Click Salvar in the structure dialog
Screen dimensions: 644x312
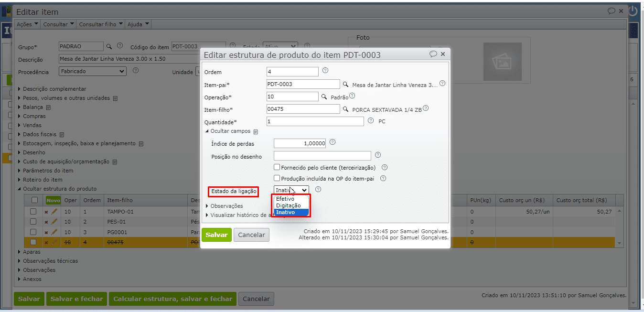coord(216,235)
